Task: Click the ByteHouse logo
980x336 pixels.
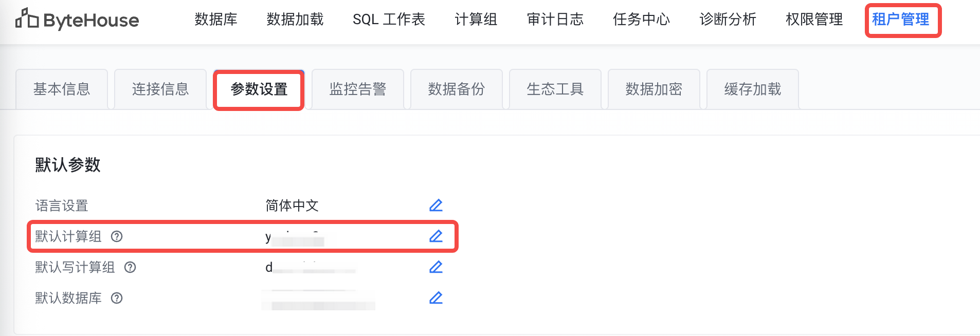Action: point(77,20)
